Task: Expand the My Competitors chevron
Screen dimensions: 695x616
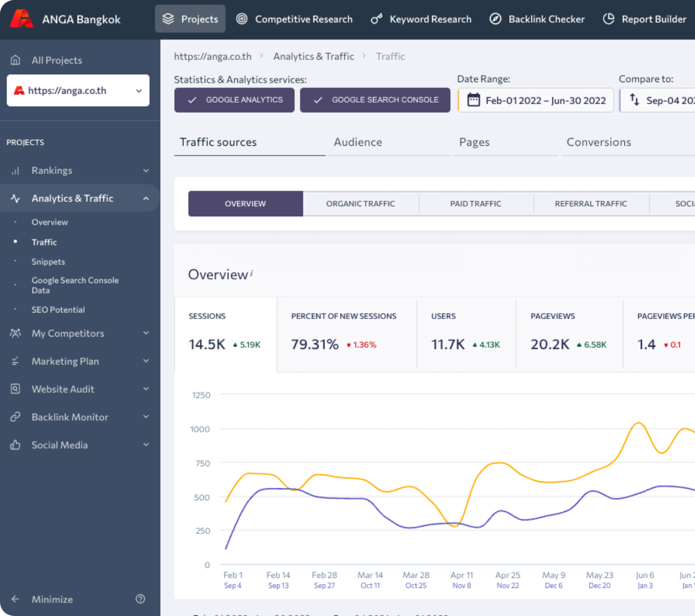Action: coord(146,333)
